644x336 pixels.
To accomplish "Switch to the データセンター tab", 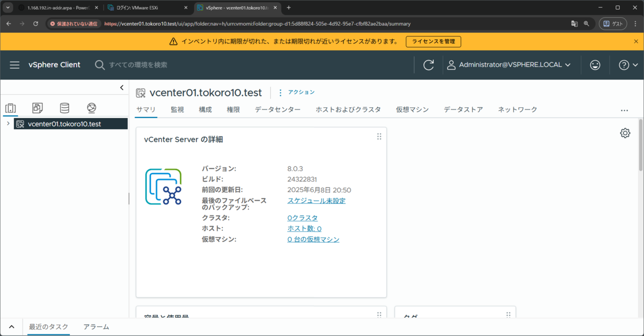I will coord(277,109).
